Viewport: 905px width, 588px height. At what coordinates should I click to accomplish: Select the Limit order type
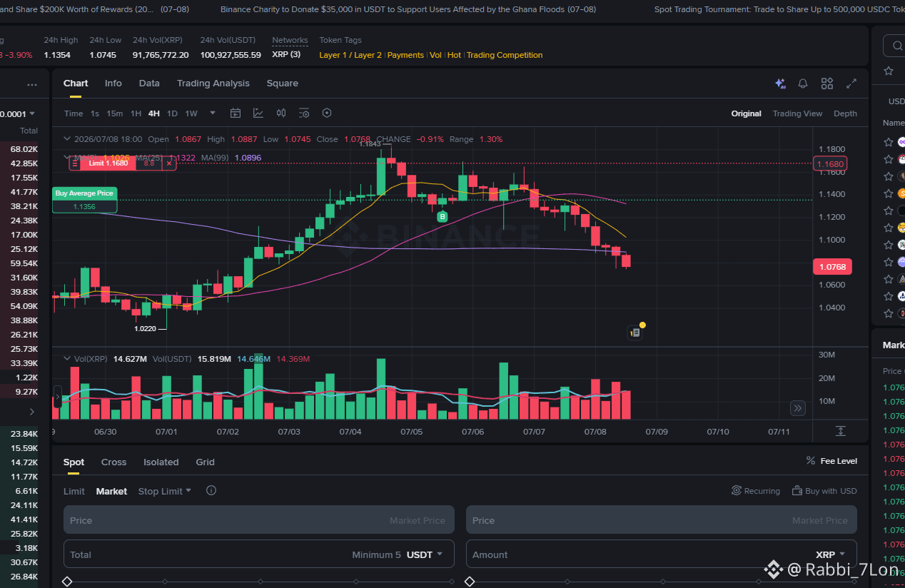coord(74,491)
